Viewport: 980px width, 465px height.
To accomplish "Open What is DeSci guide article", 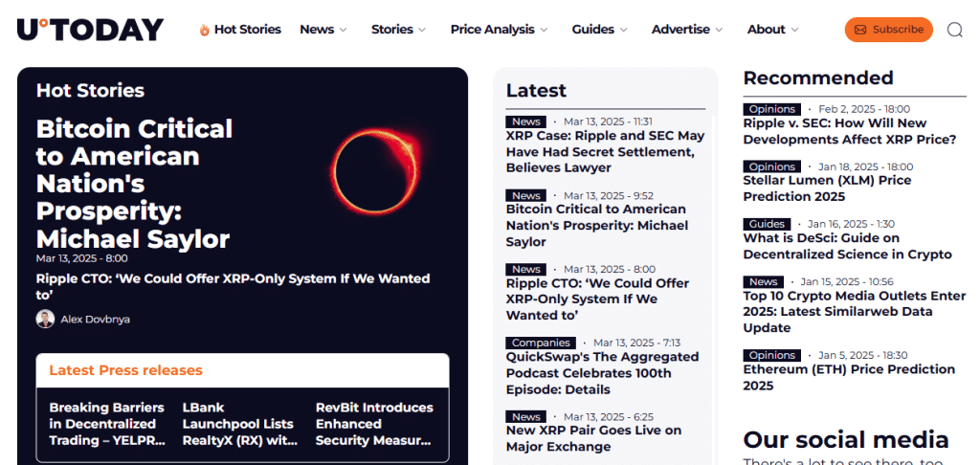I will click(848, 246).
